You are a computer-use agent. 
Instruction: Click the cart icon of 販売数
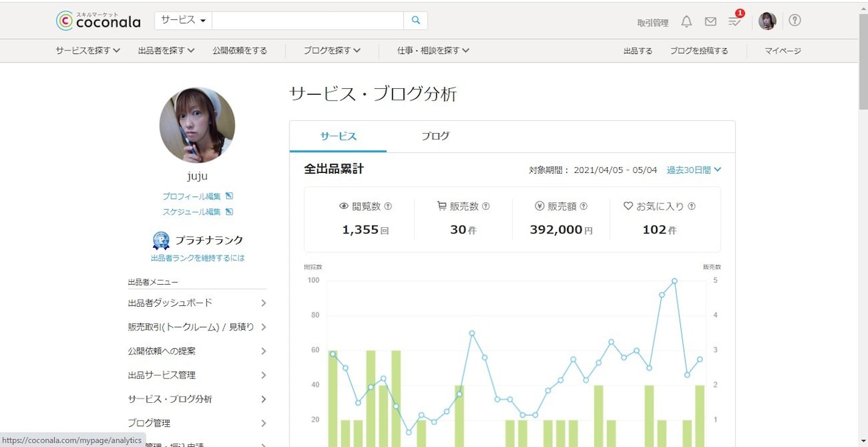click(x=442, y=206)
